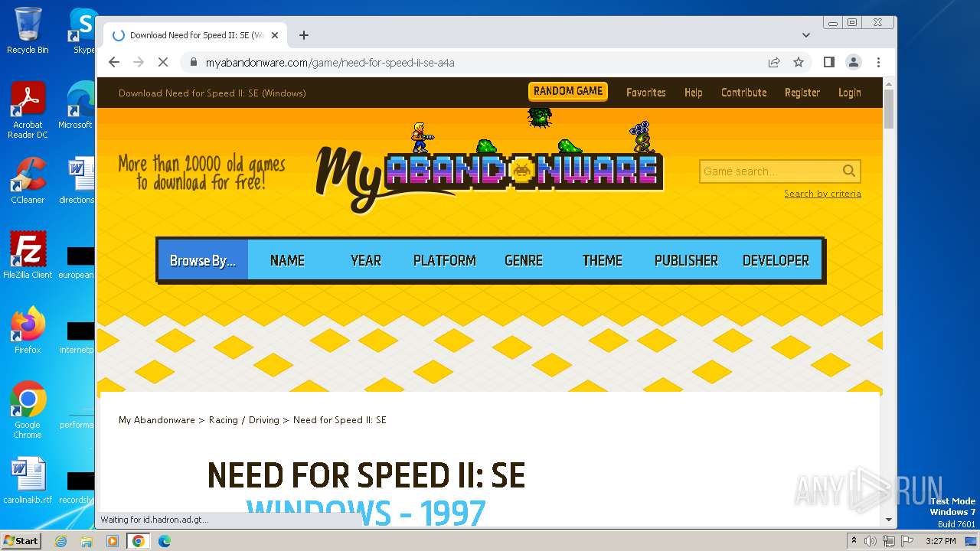Browse games by PUBLISHER
Screen dimensions: 980x551
point(686,261)
